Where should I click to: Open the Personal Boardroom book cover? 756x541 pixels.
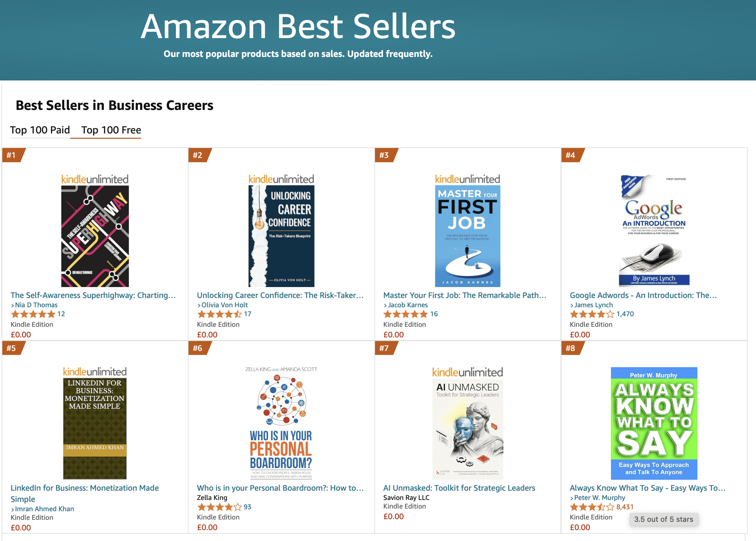tap(281, 423)
